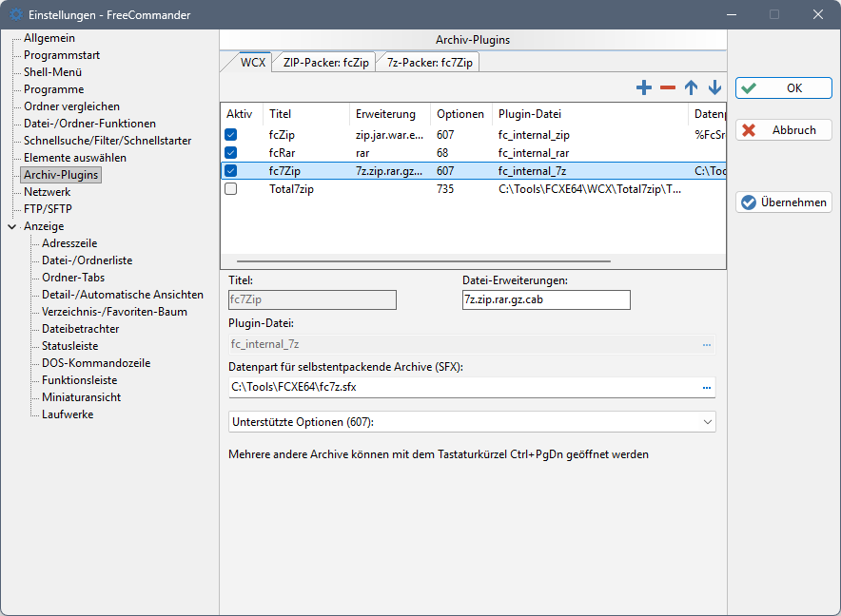Collapse the Anzeige tree node

tap(11, 226)
